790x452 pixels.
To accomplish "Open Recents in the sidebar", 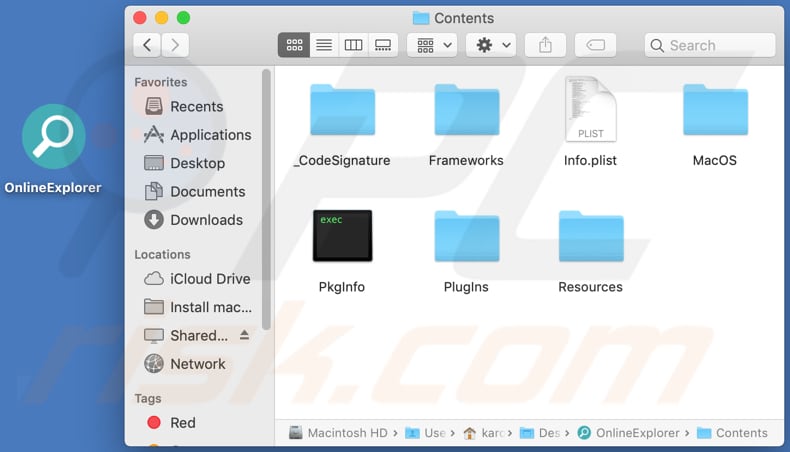I will point(196,106).
